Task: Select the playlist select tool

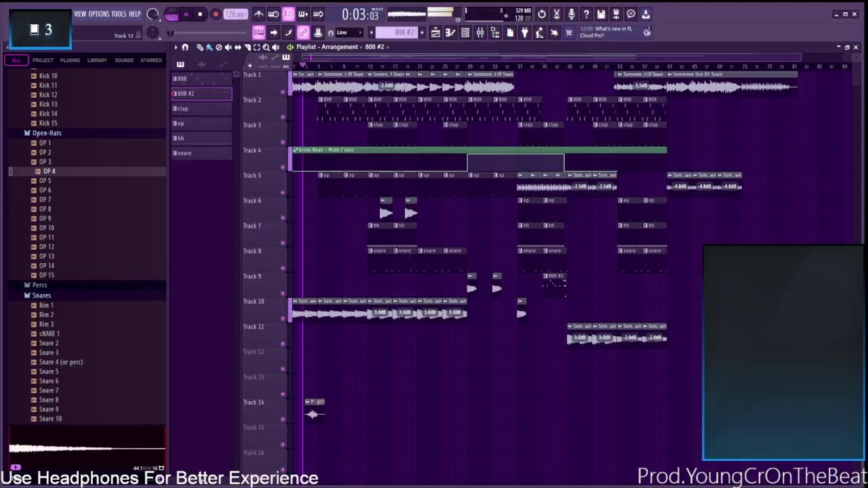Action: (257, 47)
